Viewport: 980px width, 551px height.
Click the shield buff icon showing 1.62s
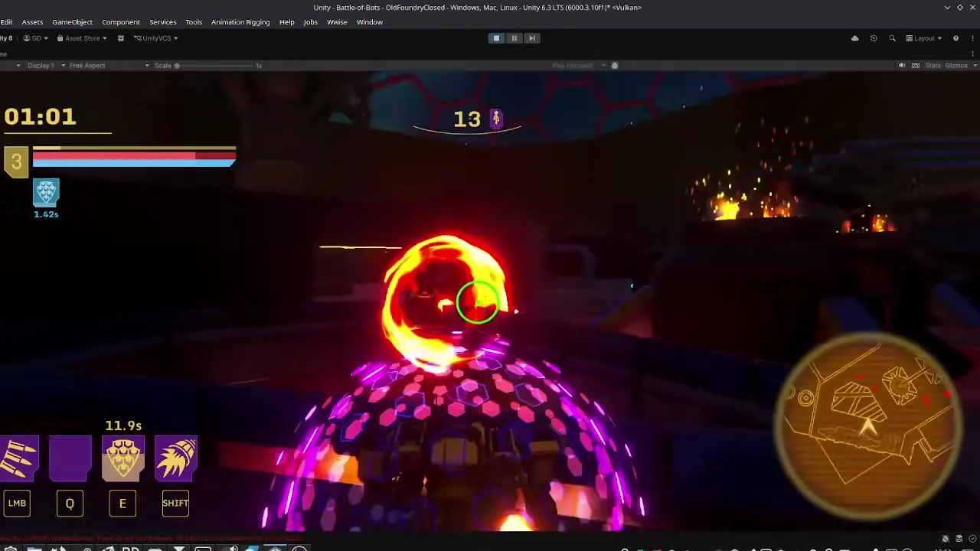pyautogui.click(x=46, y=193)
